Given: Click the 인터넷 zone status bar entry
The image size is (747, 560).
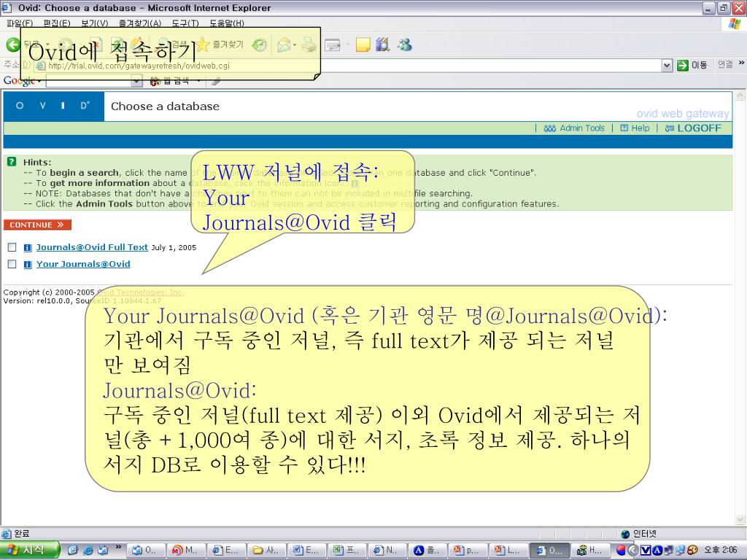Looking at the screenshot, I should [639, 534].
